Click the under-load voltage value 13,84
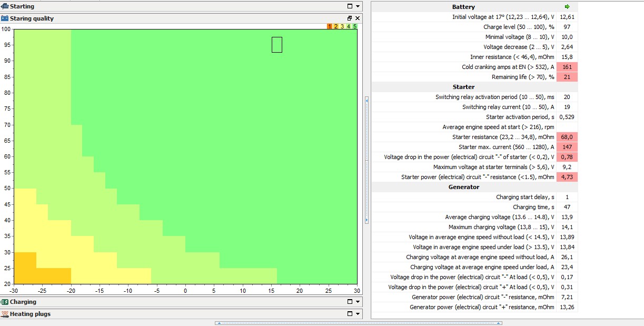Screen dimensions: 644x326 [567, 247]
